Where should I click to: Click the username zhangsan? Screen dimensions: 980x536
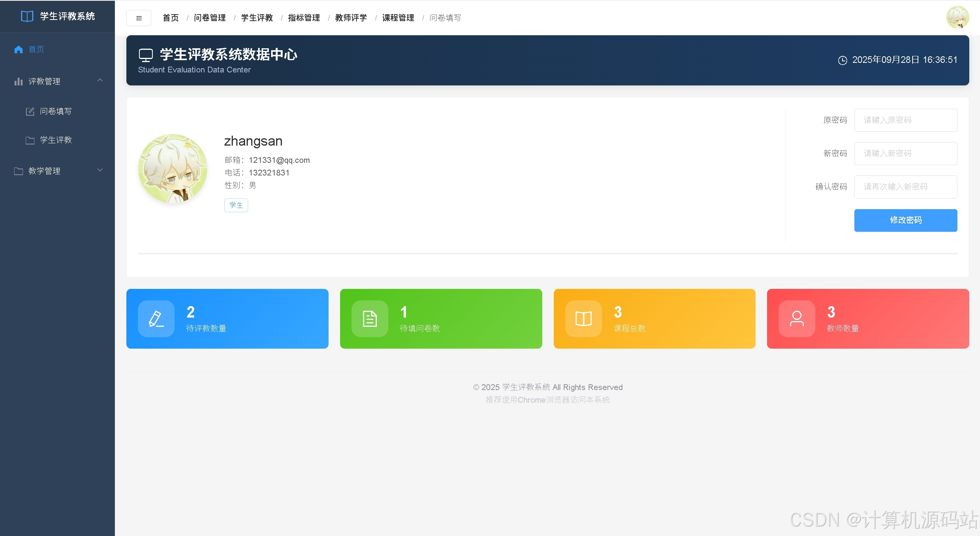click(253, 141)
